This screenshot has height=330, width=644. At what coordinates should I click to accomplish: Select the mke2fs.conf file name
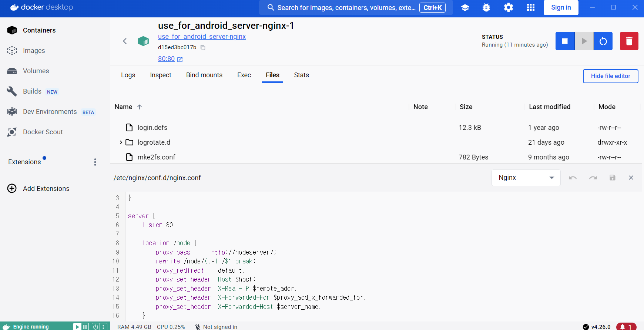point(157,157)
